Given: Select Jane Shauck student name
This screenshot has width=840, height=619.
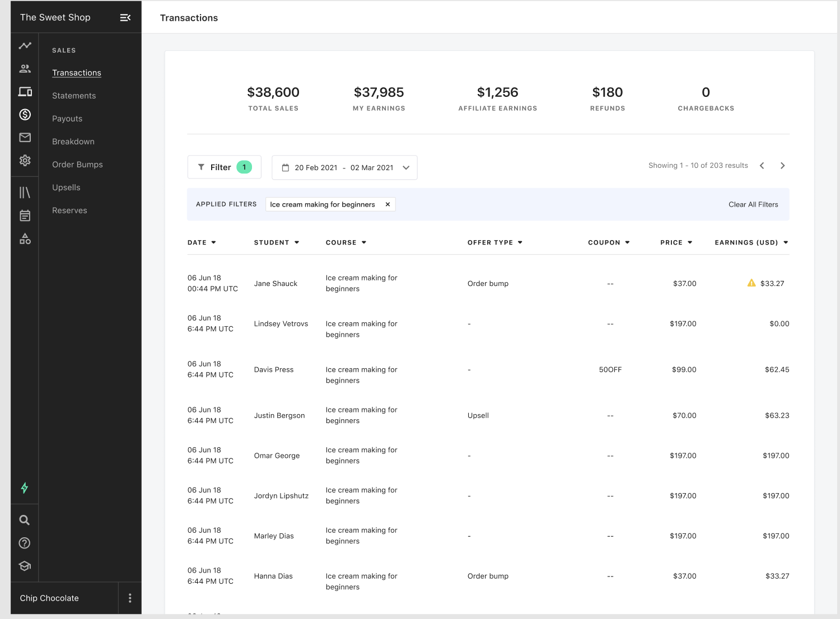Looking at the screenshot, I should click(x=276, y=283).
